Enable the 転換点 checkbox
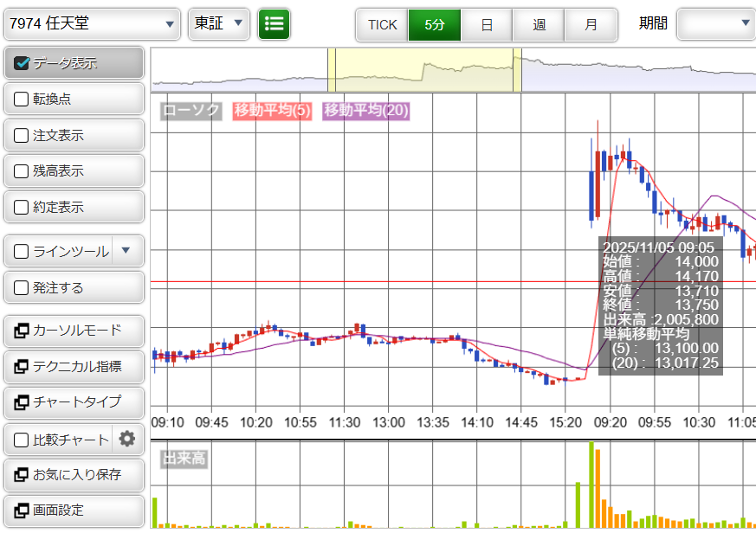Image resolution: width=756 pixels, height=546 pixels. pos(23,100)
